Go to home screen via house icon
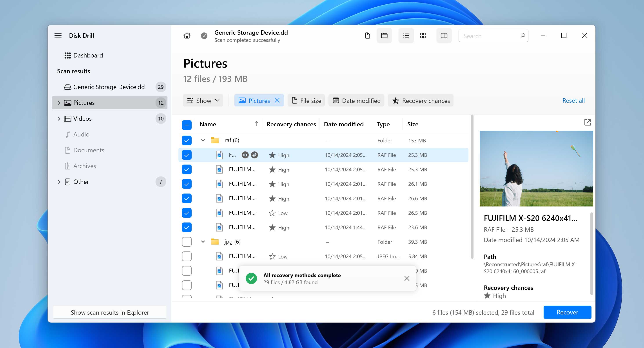Viewport: 644px width, 348px height. pos(187,36)
